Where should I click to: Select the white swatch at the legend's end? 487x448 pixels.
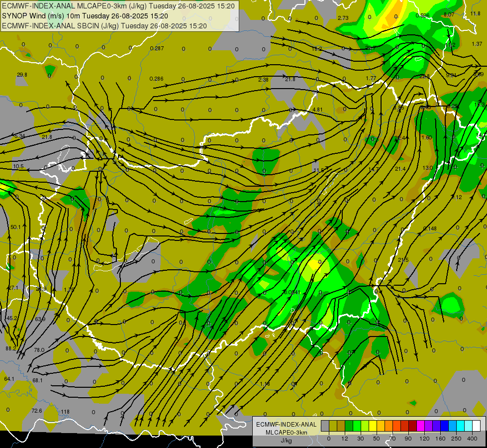pyautogui.click(x=477, y=426)
